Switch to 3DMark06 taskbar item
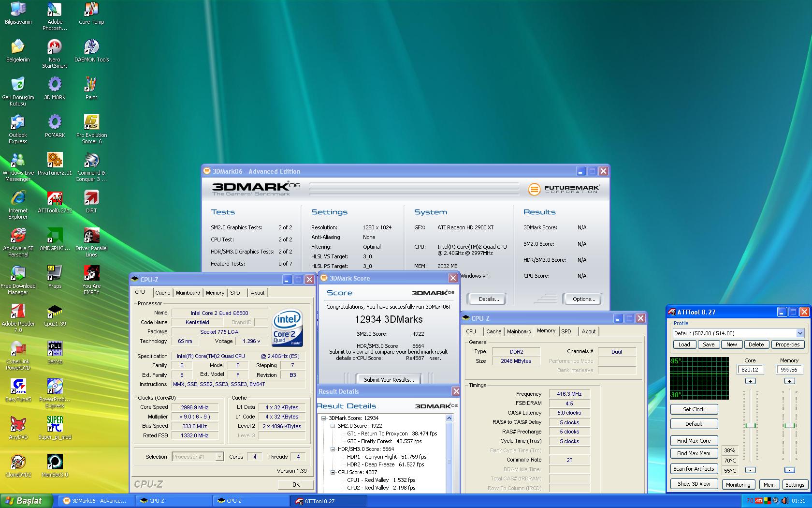The width and height of the screenshot is (812, 508). [95, 501]
